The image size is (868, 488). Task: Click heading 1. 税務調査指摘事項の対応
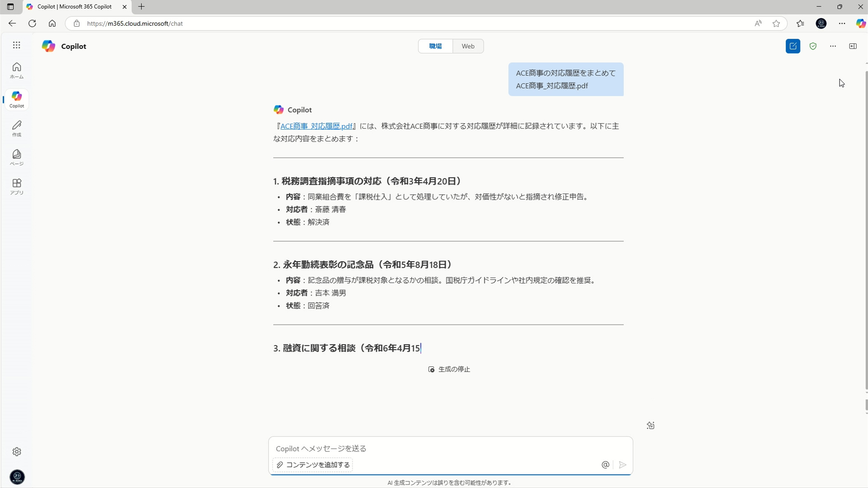368,181
